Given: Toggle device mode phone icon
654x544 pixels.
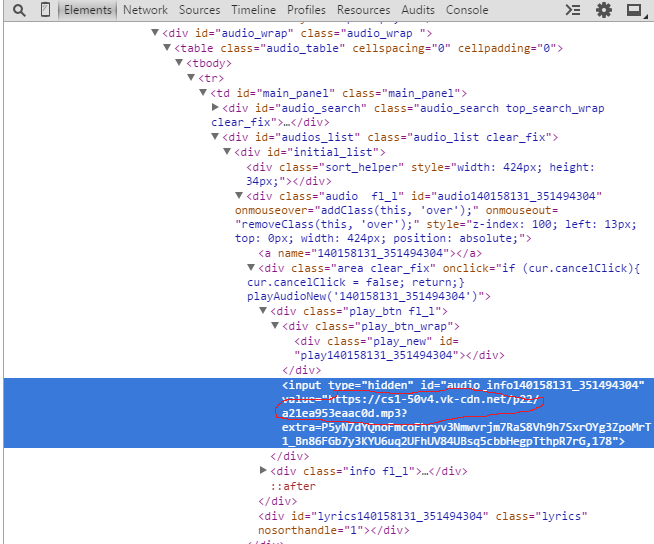Looking at the screenshot, I should pyautogui.click(x=45, y=10).
